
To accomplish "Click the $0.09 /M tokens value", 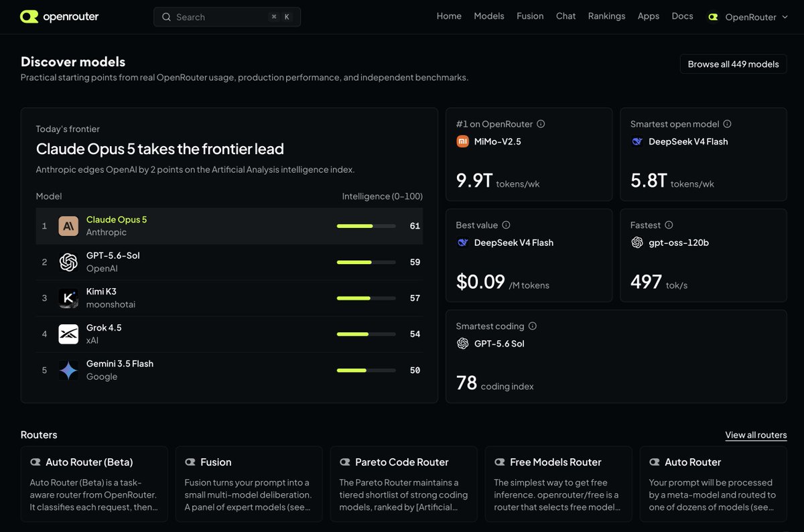I will point(503,282).
